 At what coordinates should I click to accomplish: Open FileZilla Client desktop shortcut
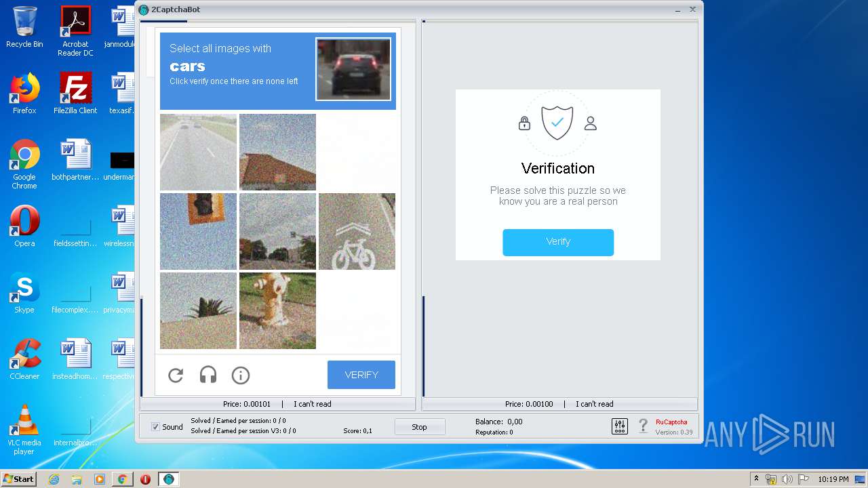[x=75, y=94]
